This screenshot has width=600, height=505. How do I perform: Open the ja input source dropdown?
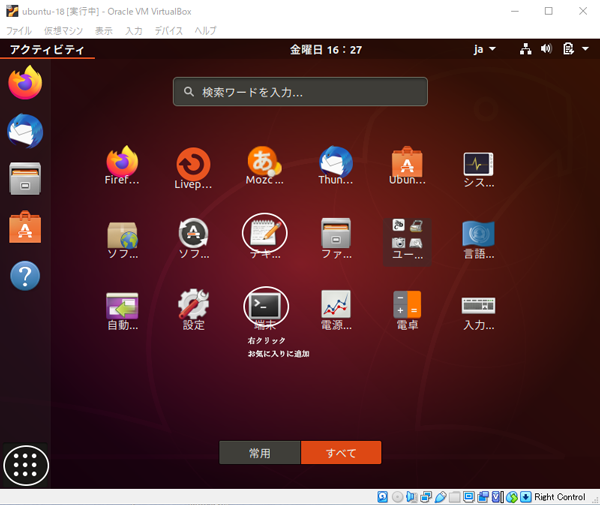[484, 49]
